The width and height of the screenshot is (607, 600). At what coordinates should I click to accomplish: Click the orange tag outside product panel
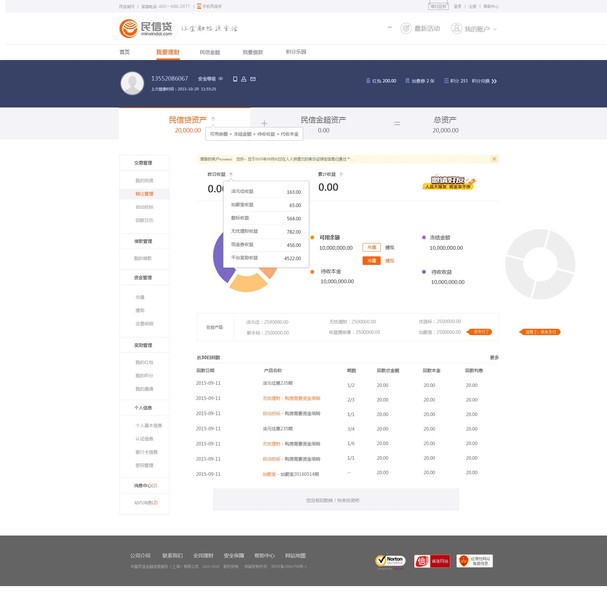tap(540, 332)
